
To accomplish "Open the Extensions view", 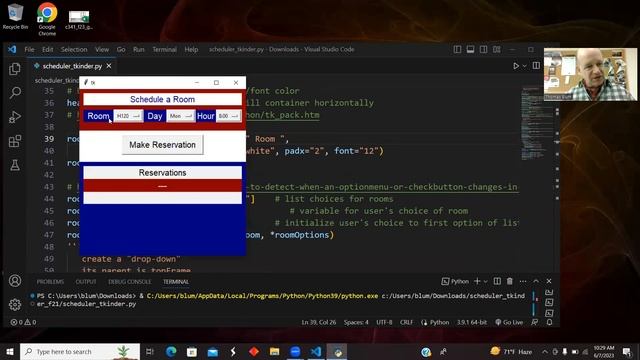I will pos(15,141).
